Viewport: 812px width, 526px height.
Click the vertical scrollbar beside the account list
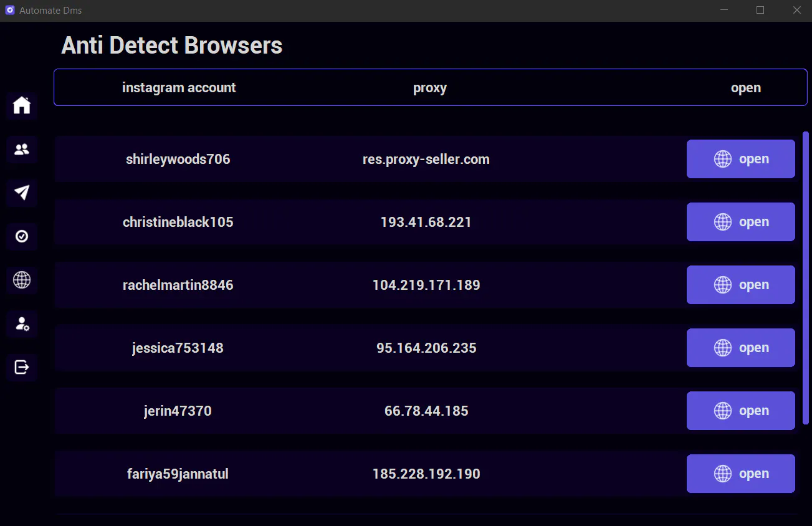point(806,278)
